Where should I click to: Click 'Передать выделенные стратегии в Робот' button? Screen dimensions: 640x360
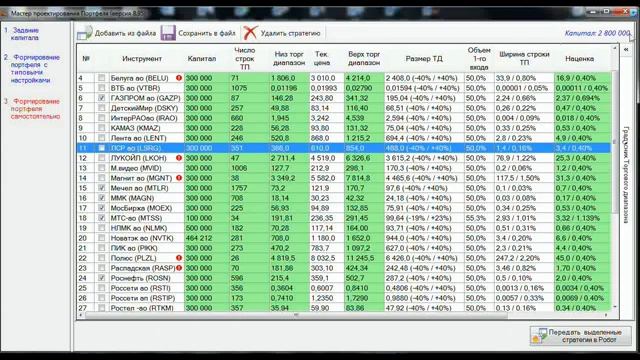[580, 336]
